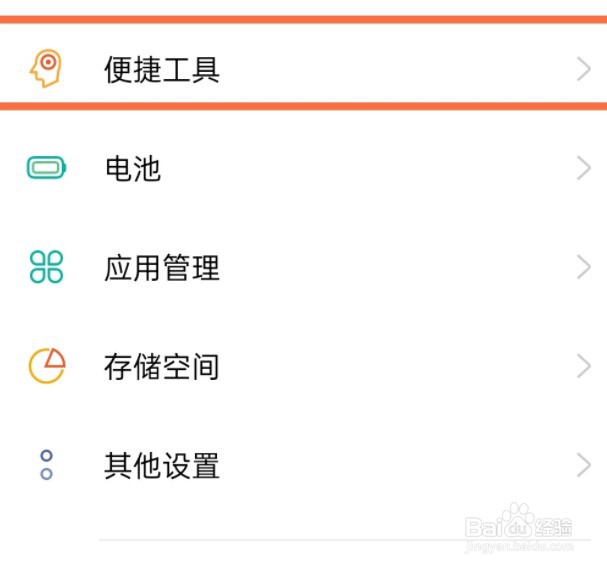
Task: Open the 便捷工具 menu label
Action: (162, 69)
